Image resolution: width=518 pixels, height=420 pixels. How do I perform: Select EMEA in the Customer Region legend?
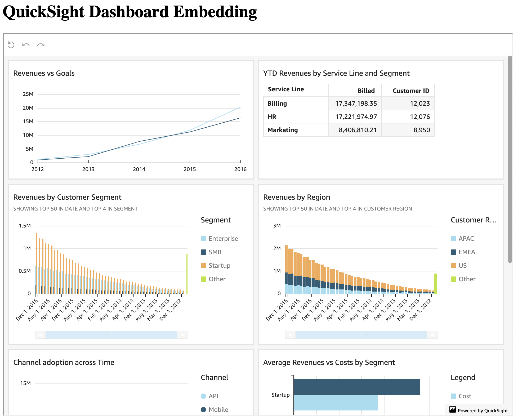[x=467, y=252]
